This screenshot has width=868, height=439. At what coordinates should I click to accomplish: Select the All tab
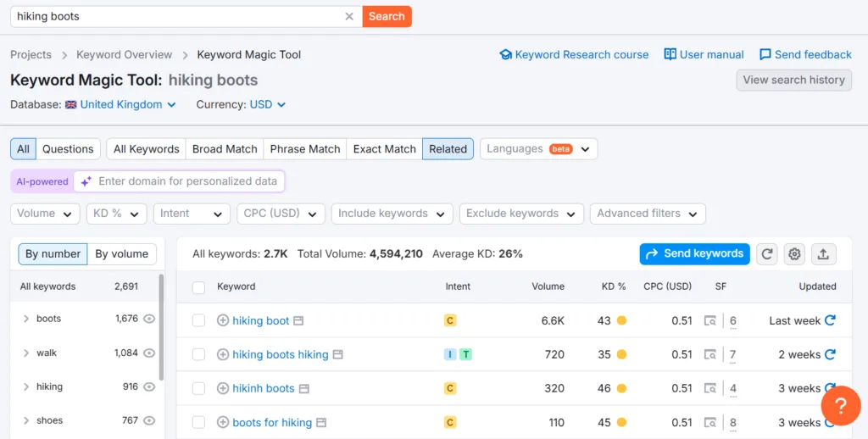pyautogui.click(x=23, y=149)
